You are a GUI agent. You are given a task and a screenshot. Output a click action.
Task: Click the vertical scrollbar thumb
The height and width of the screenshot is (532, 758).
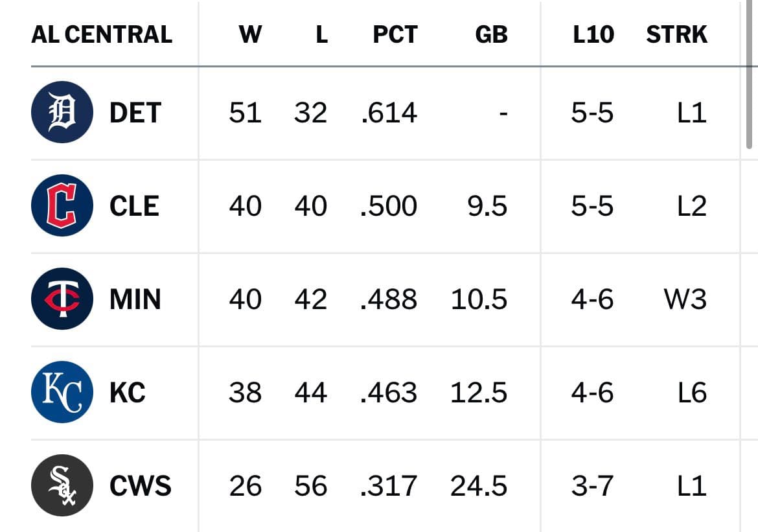click(x=750, y=75)
